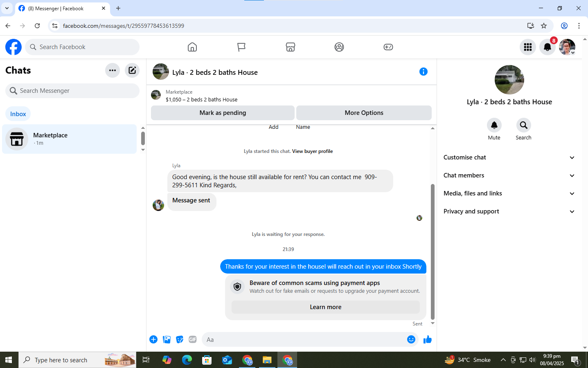Open Lyla 2 beds 2 baths House header

pos(215,72)
